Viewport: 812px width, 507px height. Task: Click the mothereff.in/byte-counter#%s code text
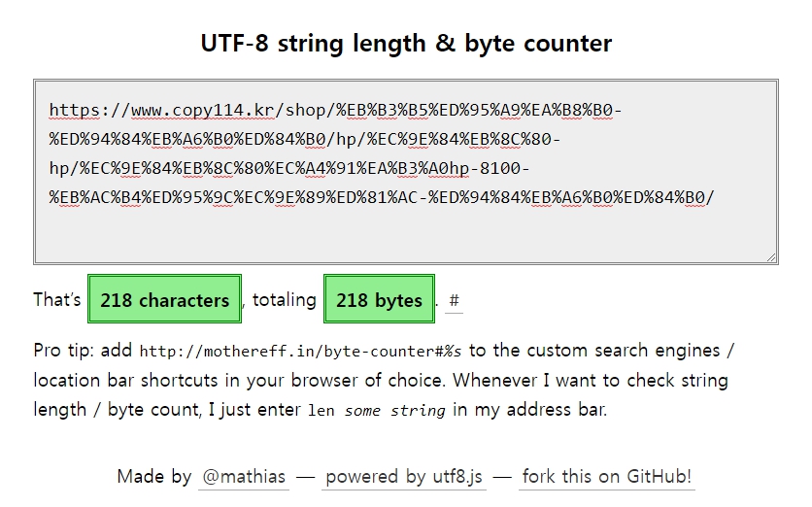tap(301, 352)
